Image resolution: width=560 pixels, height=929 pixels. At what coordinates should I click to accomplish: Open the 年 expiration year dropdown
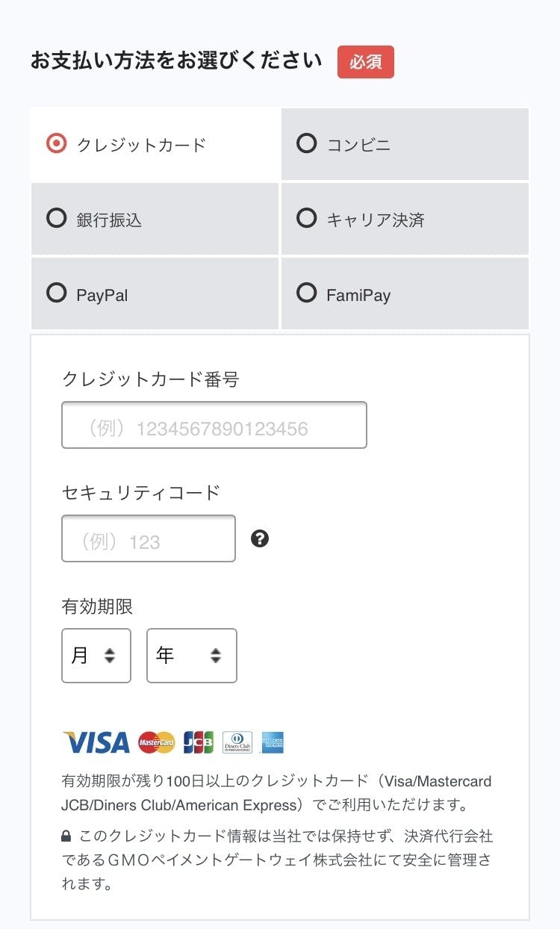tap(192, 656)
